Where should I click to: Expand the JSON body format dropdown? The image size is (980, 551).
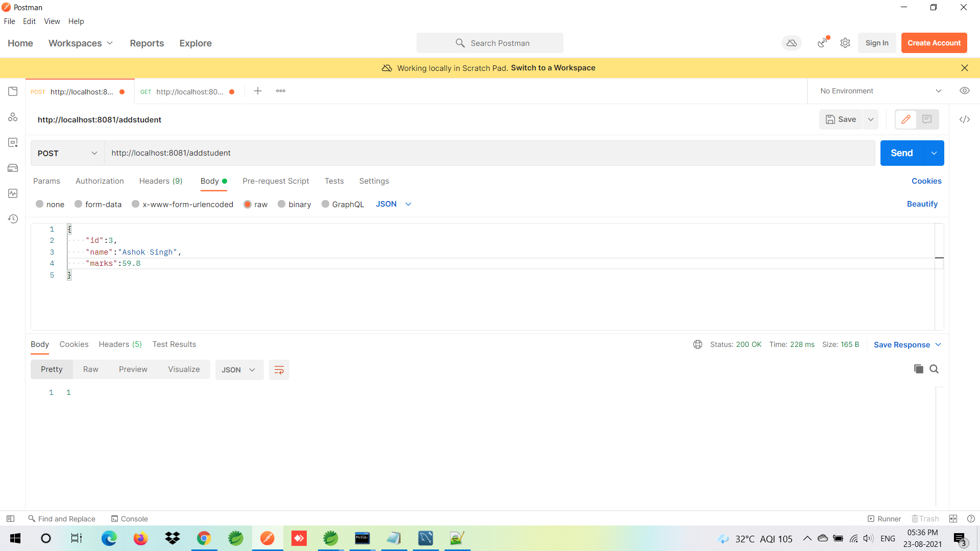point(394,204)
